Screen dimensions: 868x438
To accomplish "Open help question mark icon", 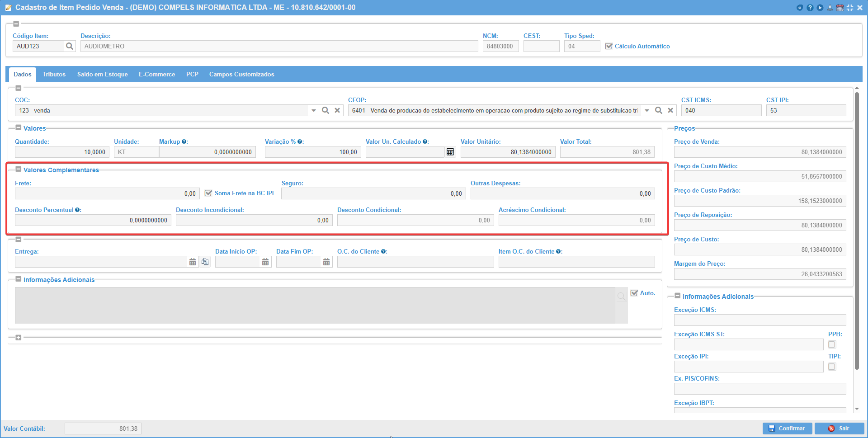I will click(x=810, y=8).
